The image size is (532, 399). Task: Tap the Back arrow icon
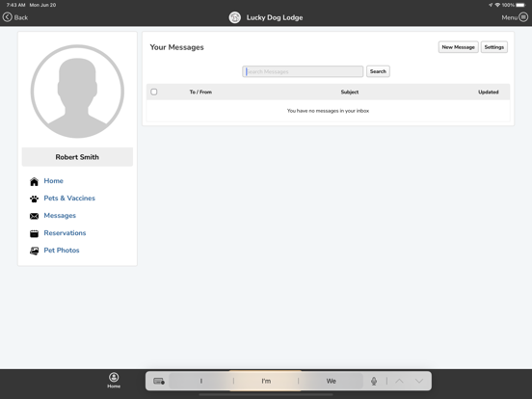tap(8, 17)
